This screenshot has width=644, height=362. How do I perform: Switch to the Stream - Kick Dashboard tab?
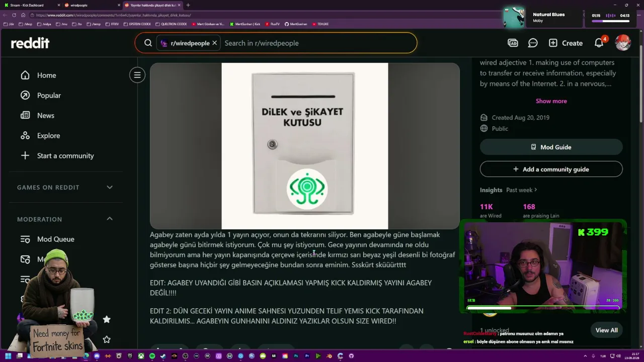(30, 5)
